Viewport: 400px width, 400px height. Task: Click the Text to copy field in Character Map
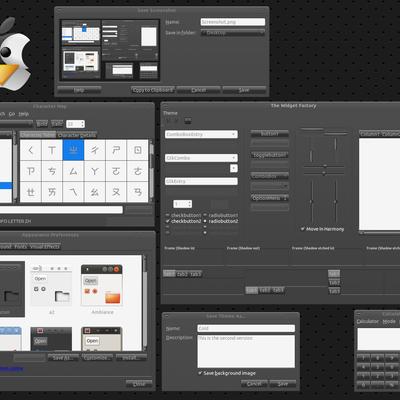point(61,210)
